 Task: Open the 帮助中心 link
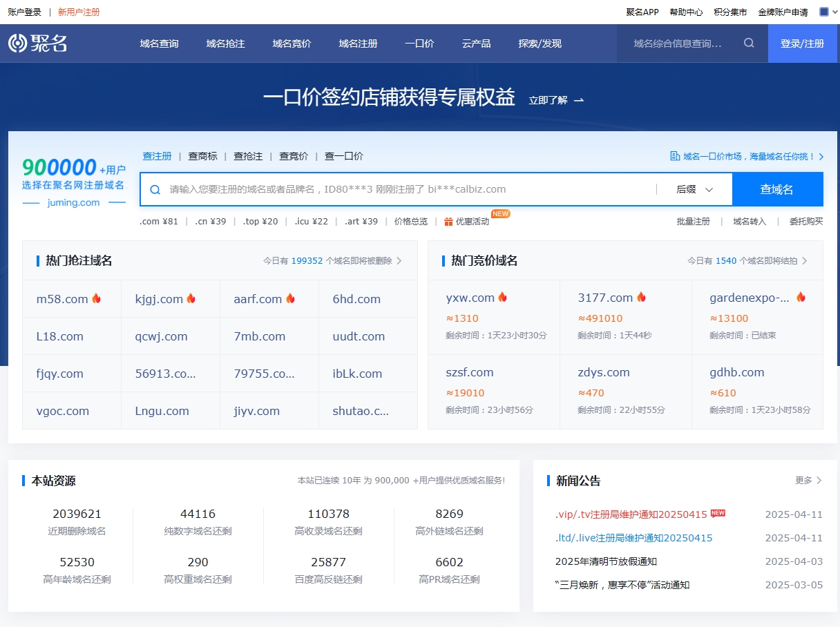[686, 12]
